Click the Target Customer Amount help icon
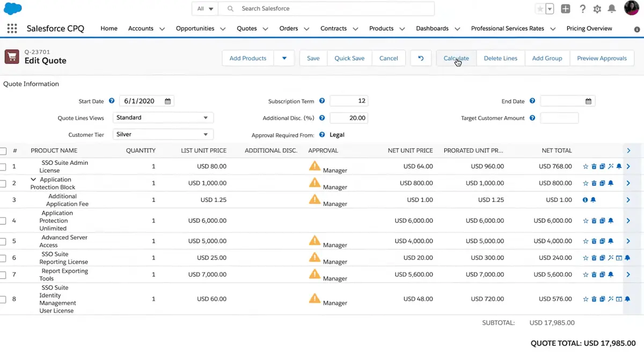Image resolution: width=644 pixels, height=362 pixels. click(x=532, y=118)
